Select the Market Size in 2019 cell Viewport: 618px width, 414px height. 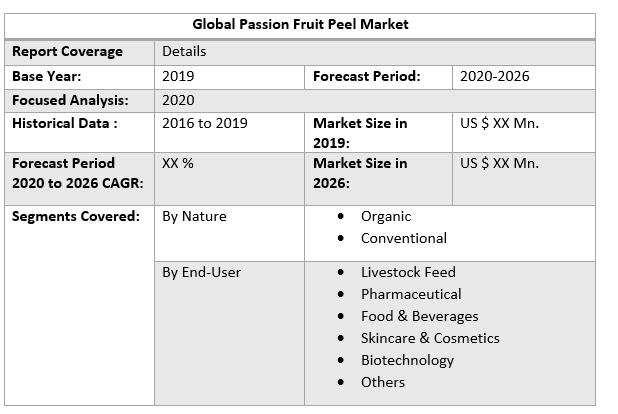[360, 132]
